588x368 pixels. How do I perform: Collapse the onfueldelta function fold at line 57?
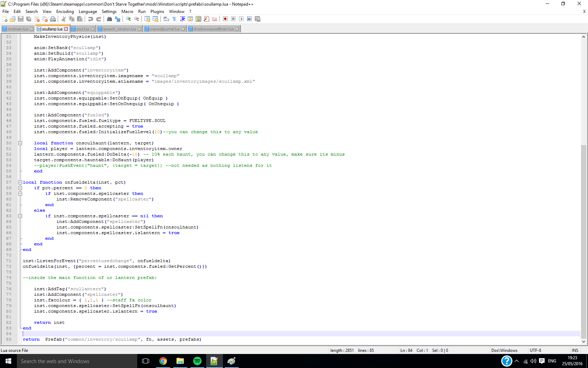[x=20, y=182]
